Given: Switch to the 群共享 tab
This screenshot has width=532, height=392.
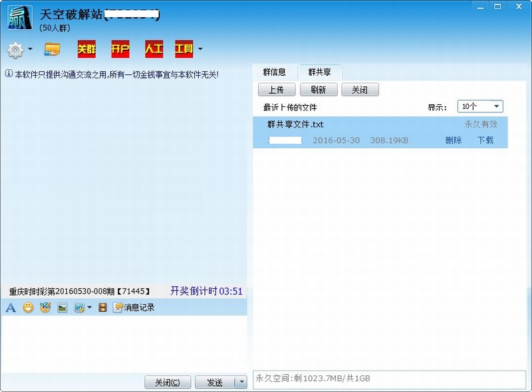Looking at the screenshot, I should click(319, 72).
